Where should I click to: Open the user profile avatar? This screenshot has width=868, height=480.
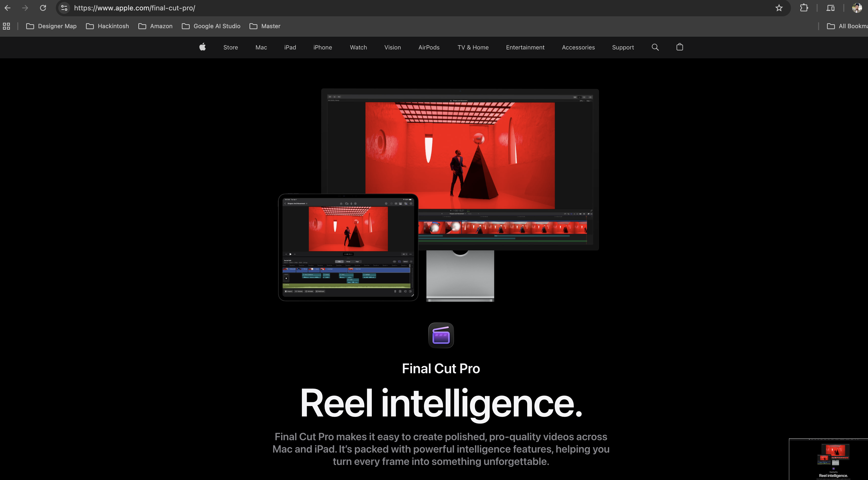pyautogui.click(x=857, y=8)
